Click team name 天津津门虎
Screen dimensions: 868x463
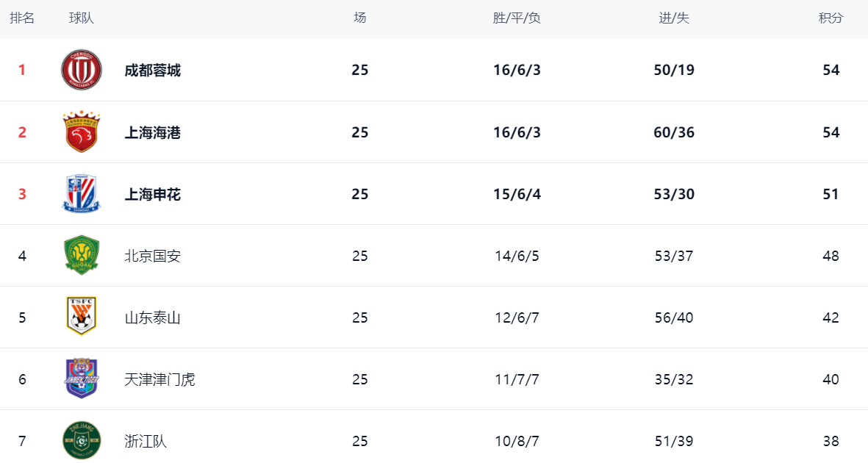[159, 379]
